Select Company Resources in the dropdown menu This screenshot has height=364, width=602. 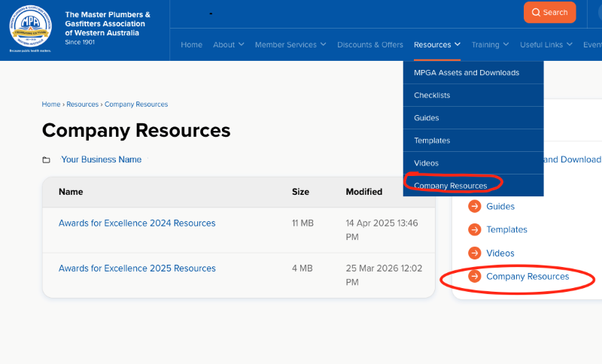pyautogui.click(x=450, y=186)
